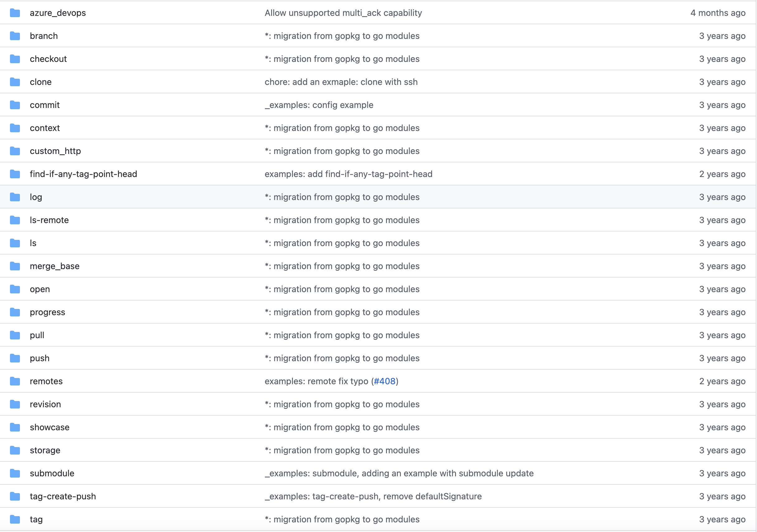Open commit 'chore: add an exmaple: clone with ssh'

pos(341,82)
